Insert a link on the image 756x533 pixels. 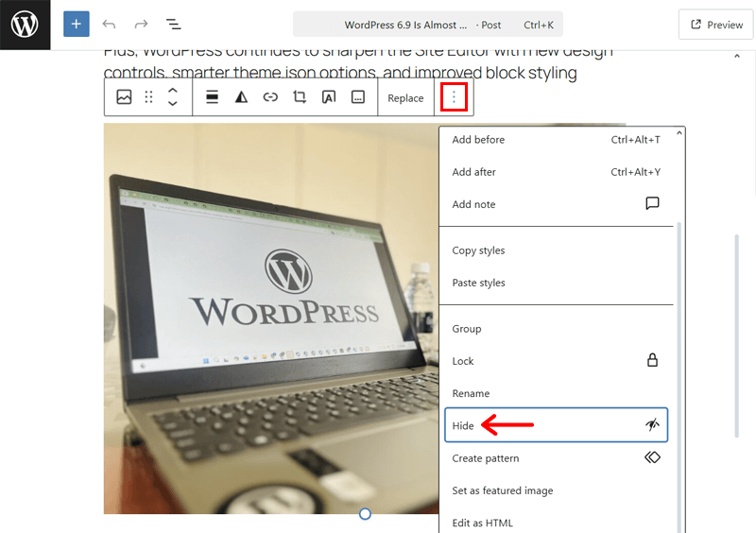coord(270,97)
